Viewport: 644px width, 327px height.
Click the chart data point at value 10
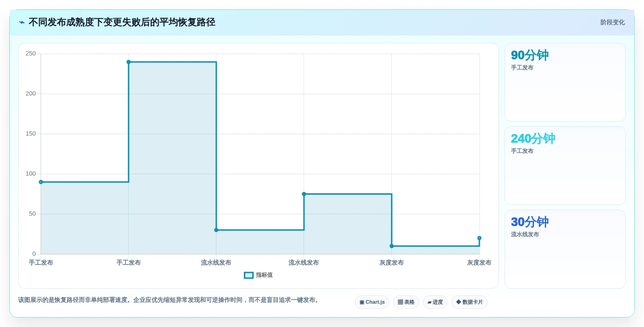(x=392, y=246)
